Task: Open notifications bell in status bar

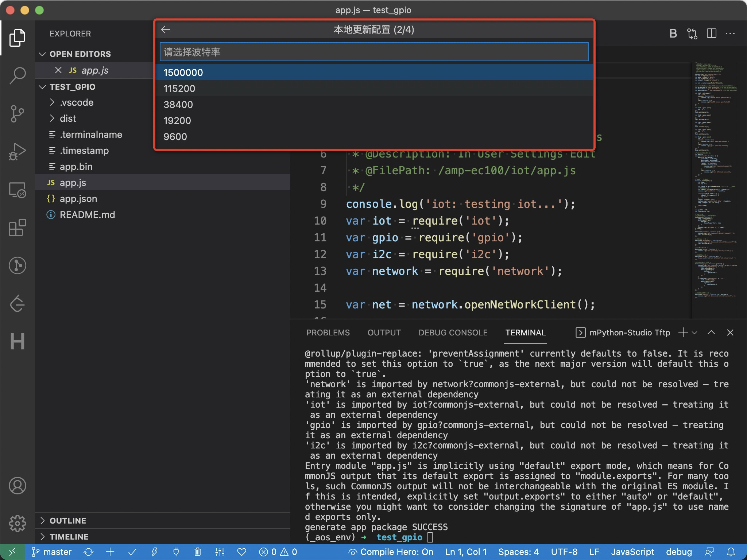Action: (x=731, y=552)
